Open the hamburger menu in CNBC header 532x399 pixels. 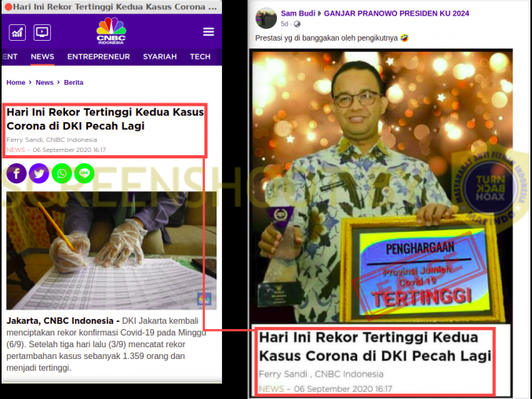[x=208, y=32]
